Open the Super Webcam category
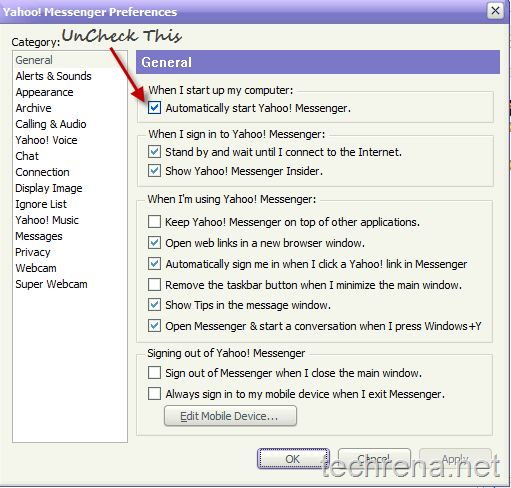This screenshot has height=488, width=511. pyautogui.click(x=51, y=284)
